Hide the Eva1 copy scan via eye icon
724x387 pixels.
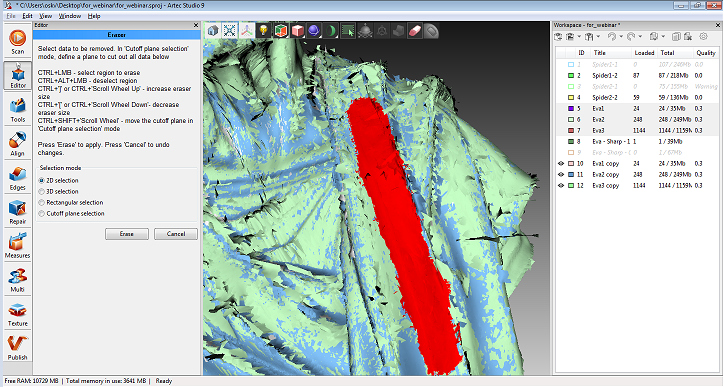tap(561, 163)
